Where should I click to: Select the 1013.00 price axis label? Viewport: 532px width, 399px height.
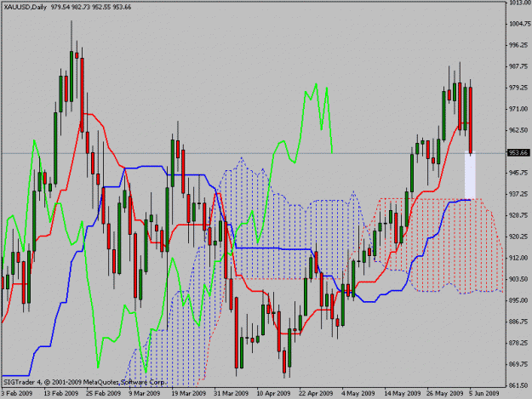pyautogui.click(x=519, y=3)
